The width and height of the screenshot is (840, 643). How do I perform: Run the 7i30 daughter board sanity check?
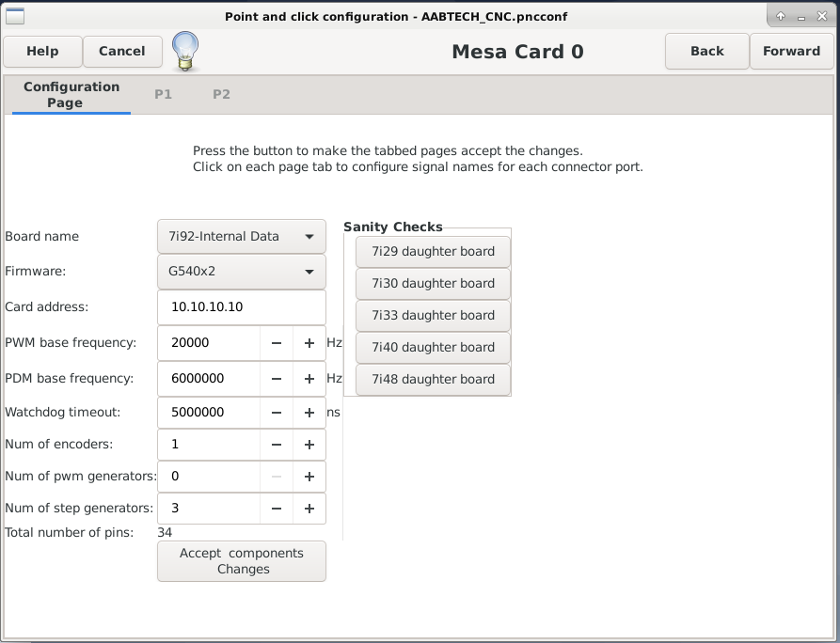pos(433,284)
